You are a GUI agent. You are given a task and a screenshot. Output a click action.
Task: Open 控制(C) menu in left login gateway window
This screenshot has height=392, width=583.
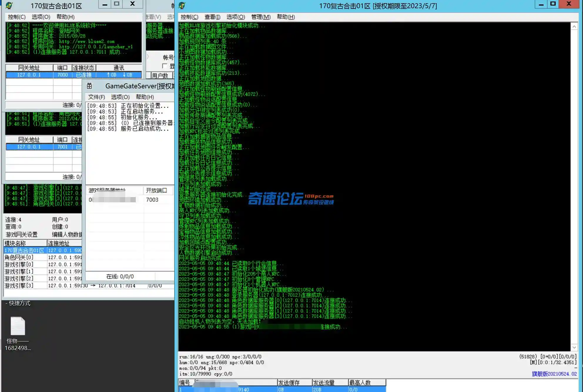[16, 17]
